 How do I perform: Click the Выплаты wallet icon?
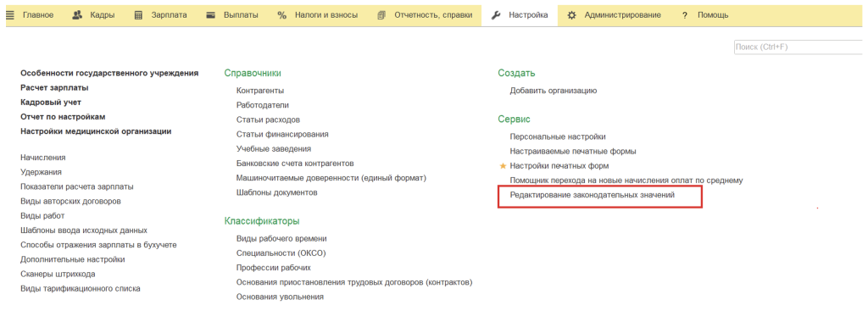(210, 15)
